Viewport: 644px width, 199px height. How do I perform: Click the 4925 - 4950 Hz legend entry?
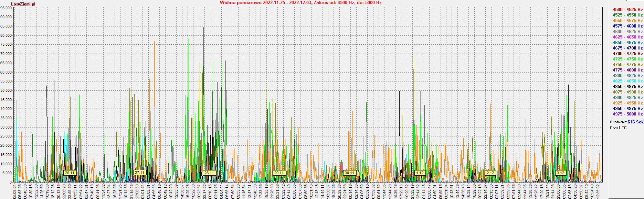[627, 103]
